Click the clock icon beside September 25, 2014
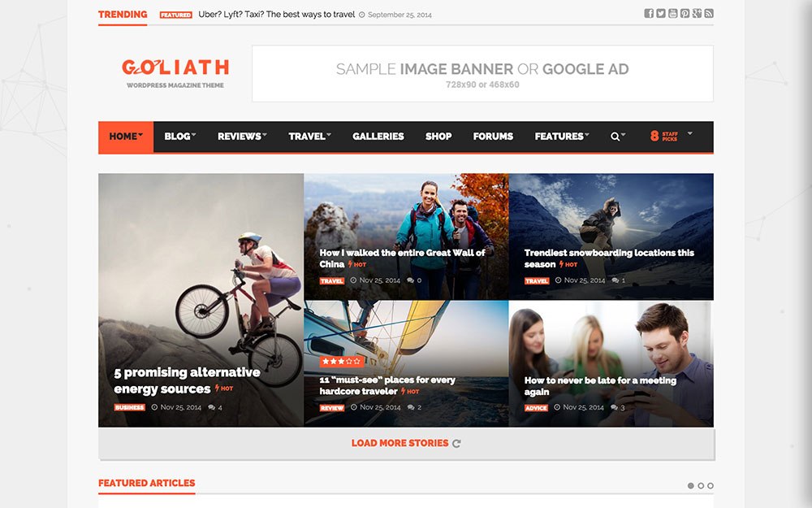The width and height of the screenshot is (812, 508). (x=362, y=15)
